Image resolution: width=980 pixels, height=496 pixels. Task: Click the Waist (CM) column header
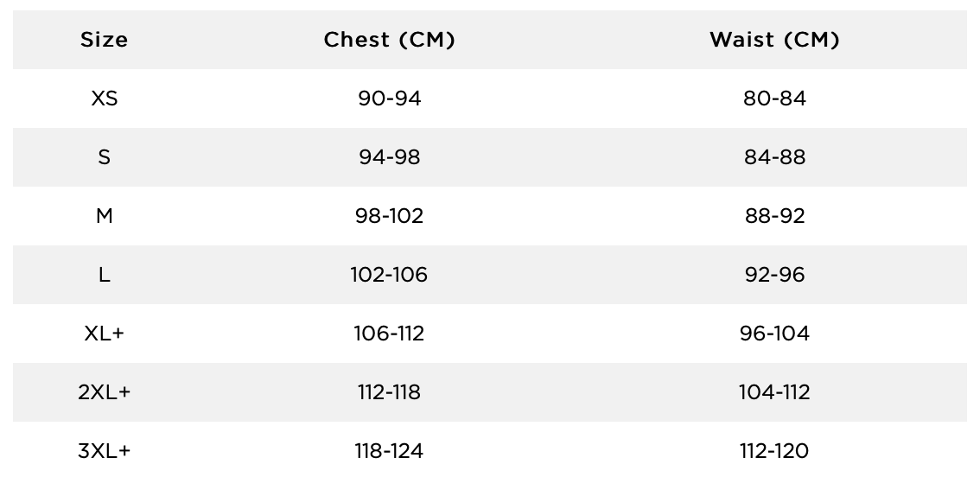point(774,40)
